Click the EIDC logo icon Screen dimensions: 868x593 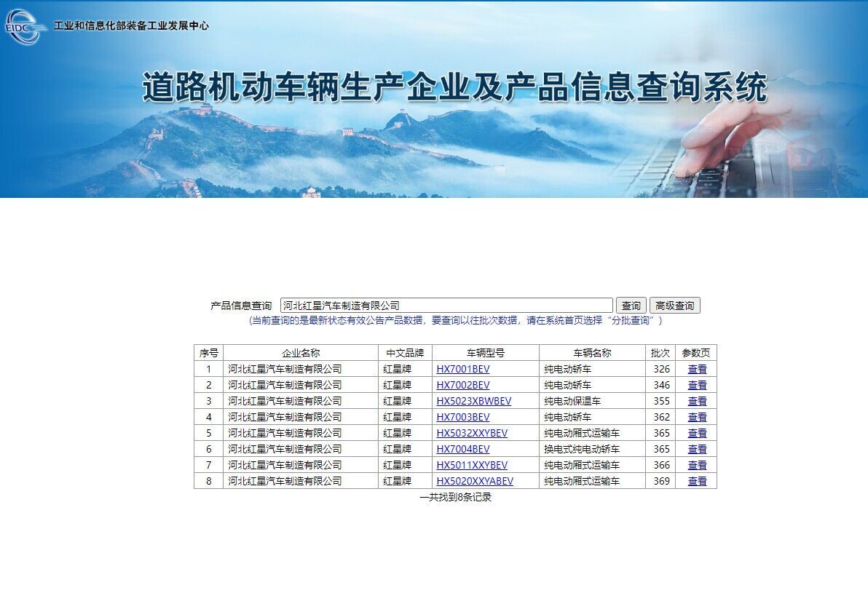coord(24,26)
